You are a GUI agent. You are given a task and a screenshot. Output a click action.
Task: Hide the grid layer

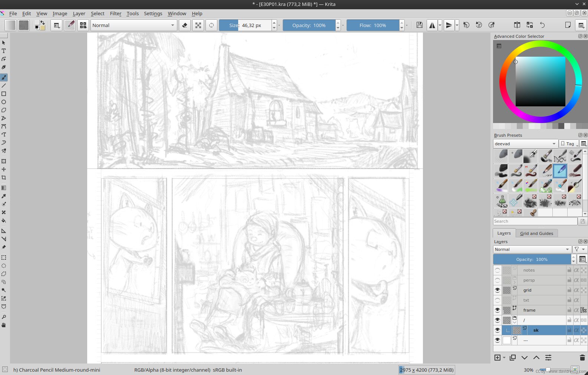click(497, 290)
